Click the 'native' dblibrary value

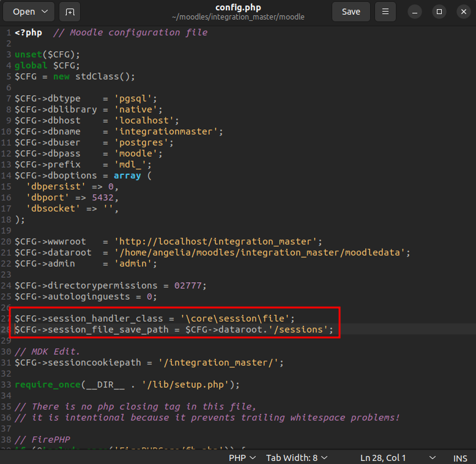point(136,109)
